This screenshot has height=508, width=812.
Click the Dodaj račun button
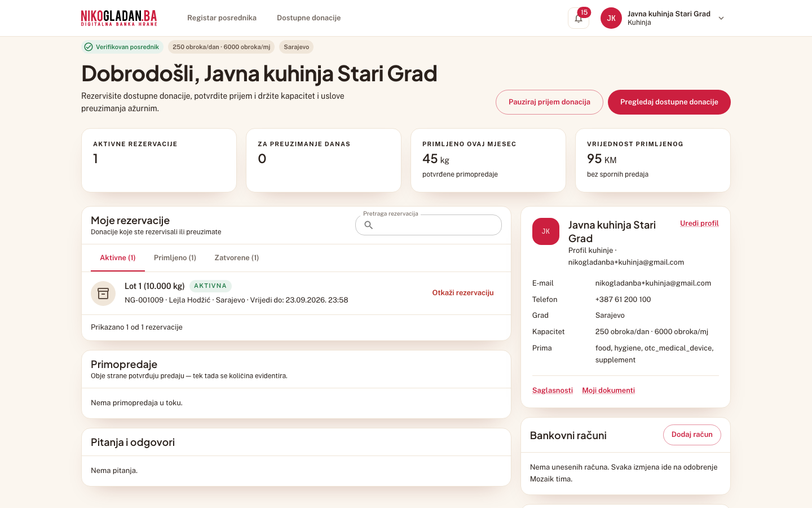[x=692, y=435]
